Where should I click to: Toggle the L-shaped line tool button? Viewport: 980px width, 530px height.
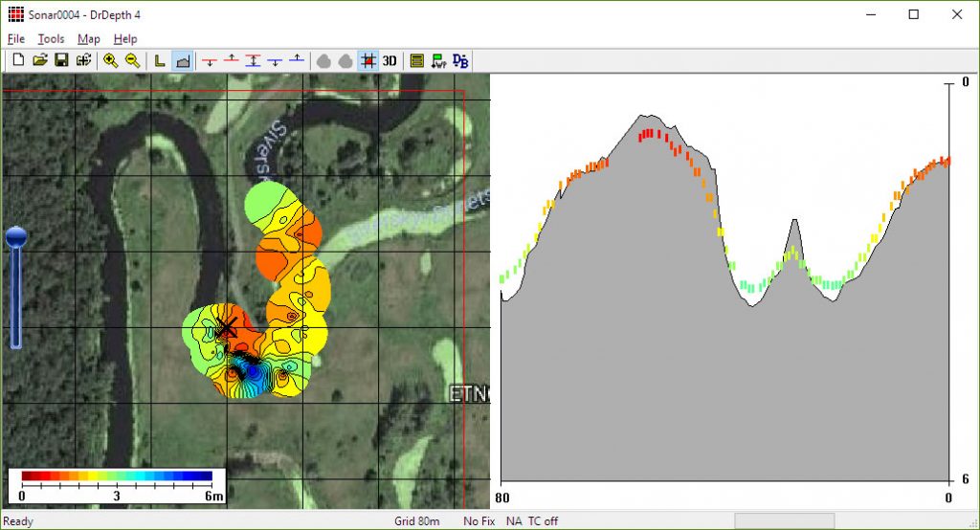[160, 60]
